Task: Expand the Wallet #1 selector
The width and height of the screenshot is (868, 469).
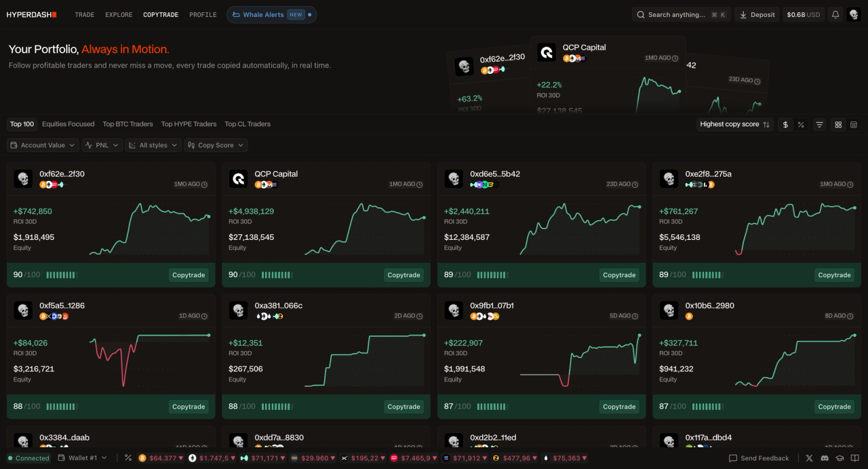Action: pyautogui.click(x=82, y=458)
